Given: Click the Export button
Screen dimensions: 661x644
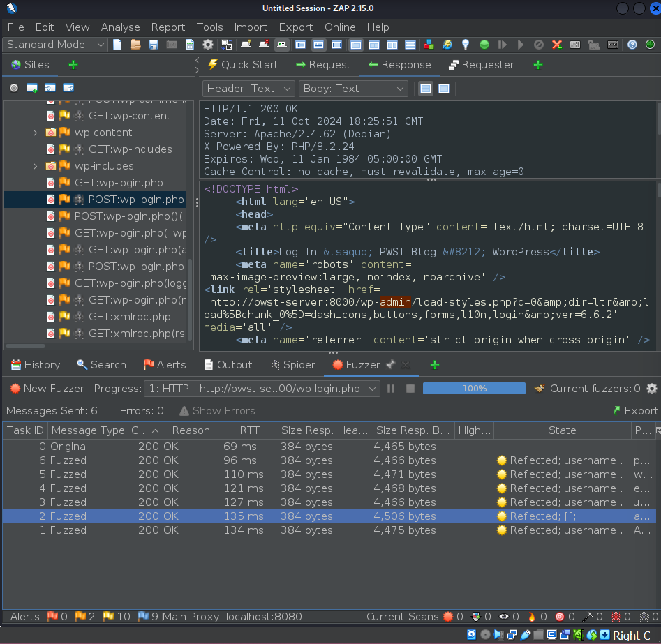Looking at the screenshot, I should pos(634,411).
